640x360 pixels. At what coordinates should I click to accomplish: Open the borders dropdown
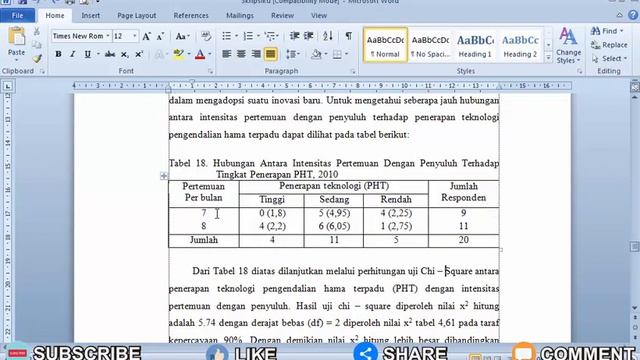(346, 54)
